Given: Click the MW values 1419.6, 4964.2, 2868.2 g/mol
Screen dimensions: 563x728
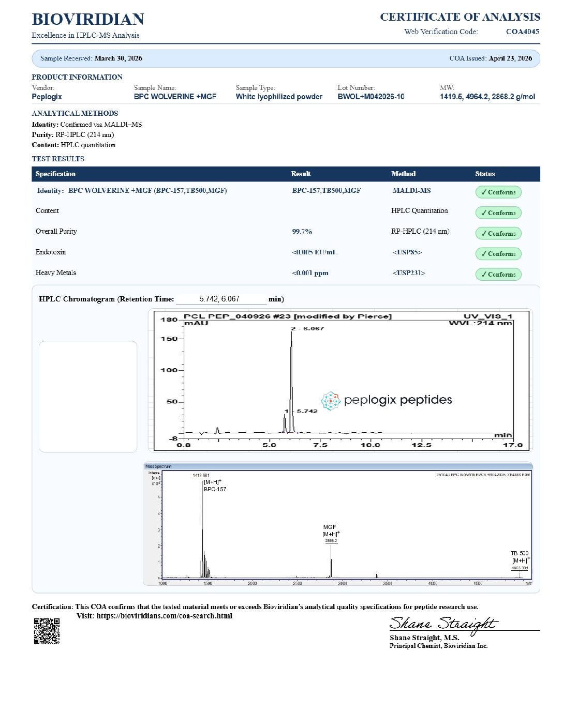Looking at the screenshot, I should 487,97.
